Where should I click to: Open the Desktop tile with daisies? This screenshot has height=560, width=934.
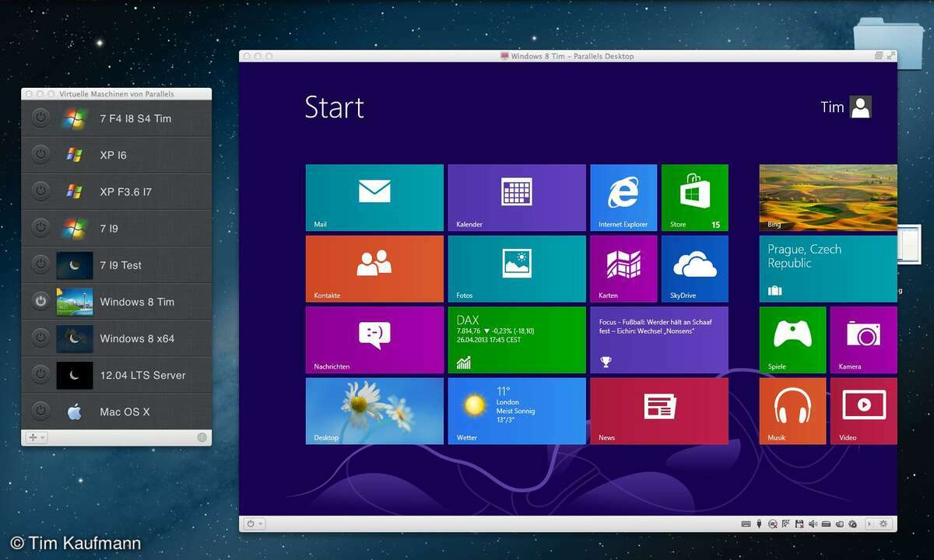tap(374, 411)
